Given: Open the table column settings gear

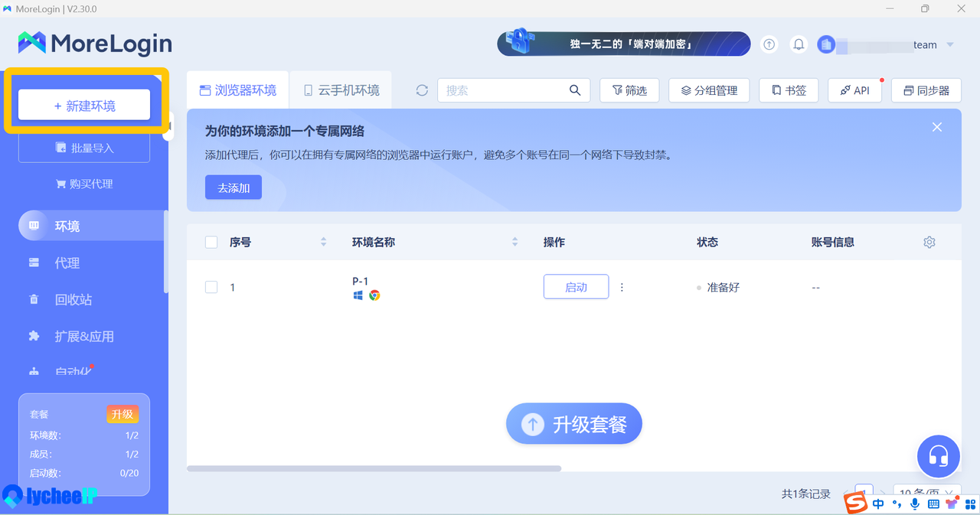Looking at the screenshot, I should (x=929, y=242).
